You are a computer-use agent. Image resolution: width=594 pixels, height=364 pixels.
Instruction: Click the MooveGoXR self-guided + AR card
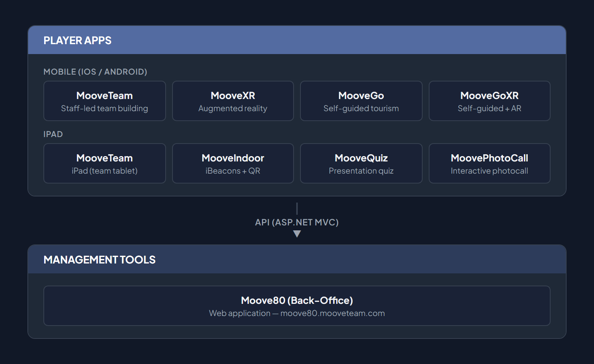[x=489, y=101]
